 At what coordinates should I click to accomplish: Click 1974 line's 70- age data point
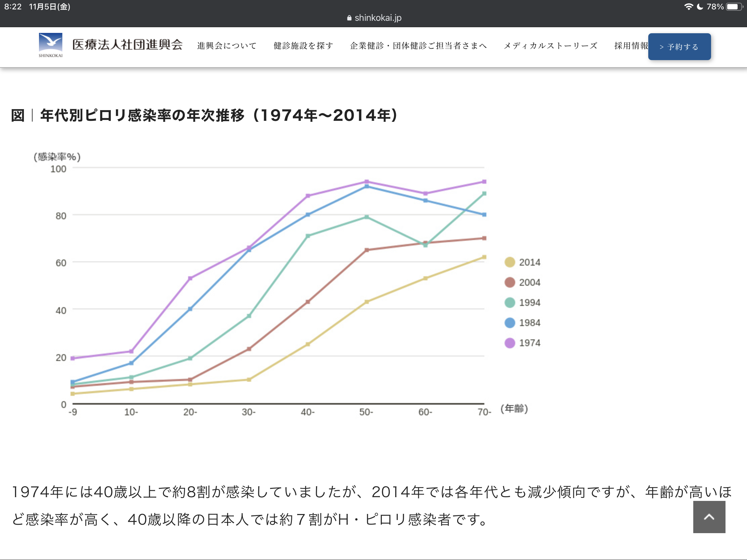click(484, 182)
